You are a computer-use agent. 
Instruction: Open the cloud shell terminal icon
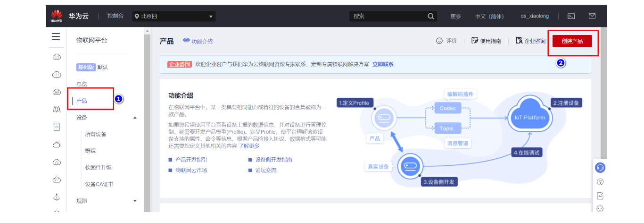click(x=571, y=16)
